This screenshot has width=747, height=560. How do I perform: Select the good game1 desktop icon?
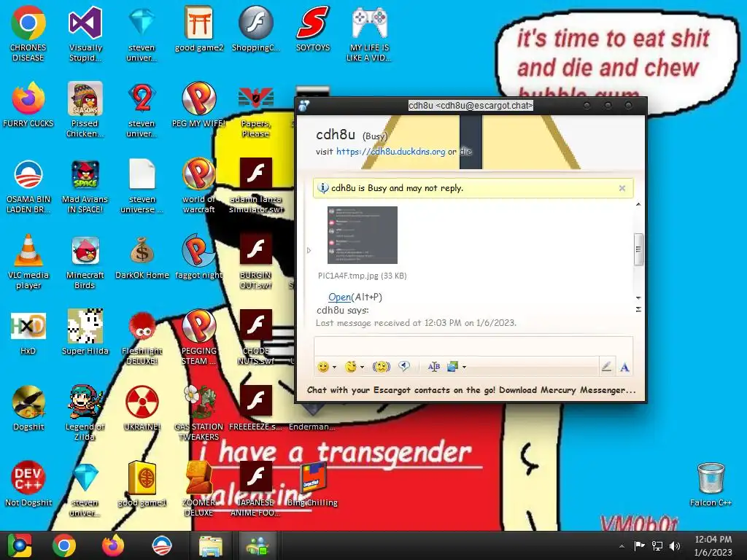click(x=142, y=484)
